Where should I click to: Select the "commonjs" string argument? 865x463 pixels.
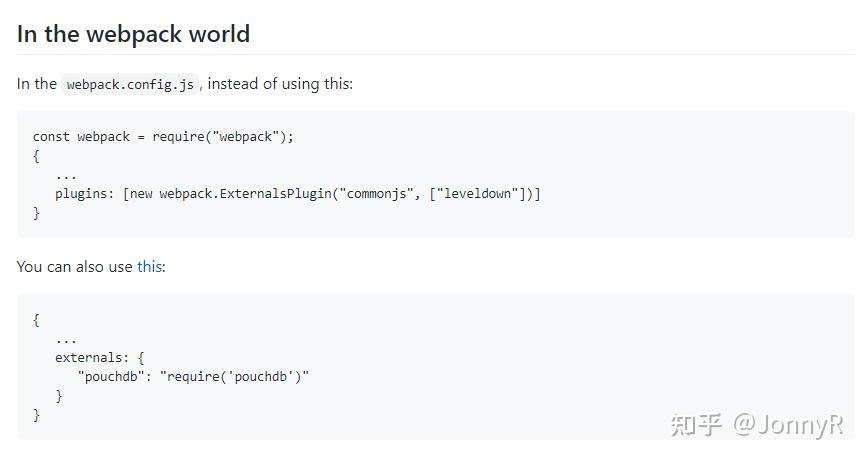coord(376,194)
